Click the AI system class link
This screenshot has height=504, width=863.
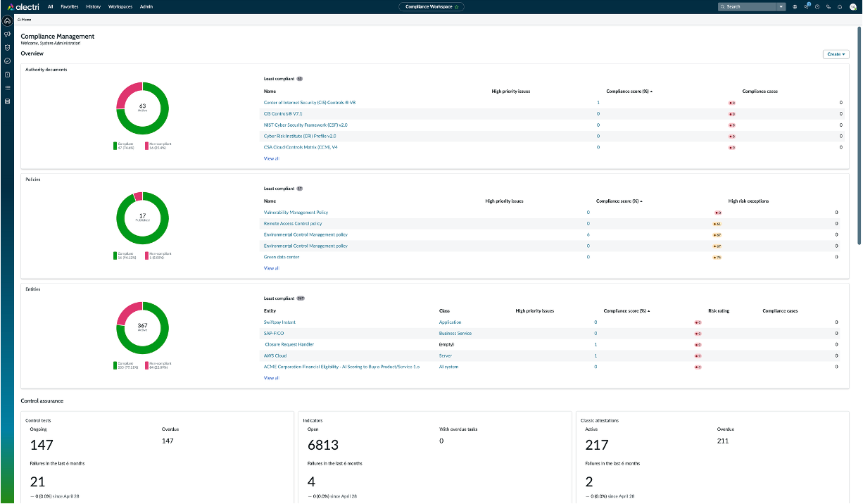(449, 367)
